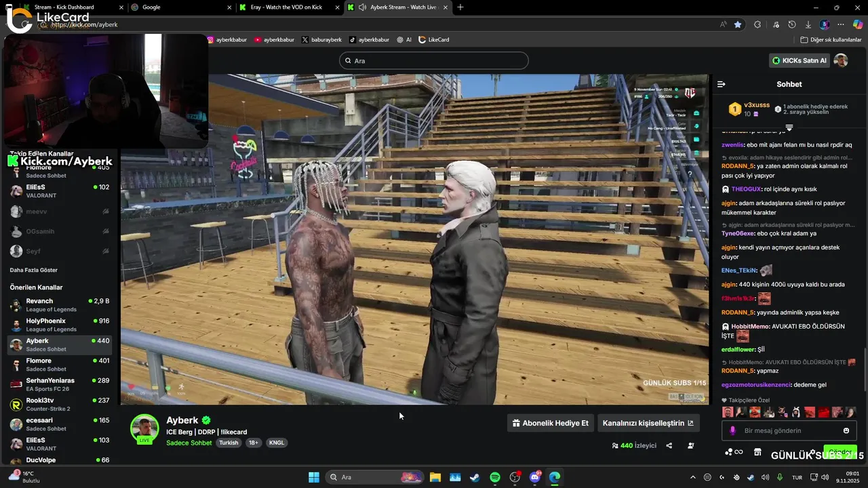The image size is (868, 488).
Task: Open Steam from the taskbar
Action: tap(475, 477)
